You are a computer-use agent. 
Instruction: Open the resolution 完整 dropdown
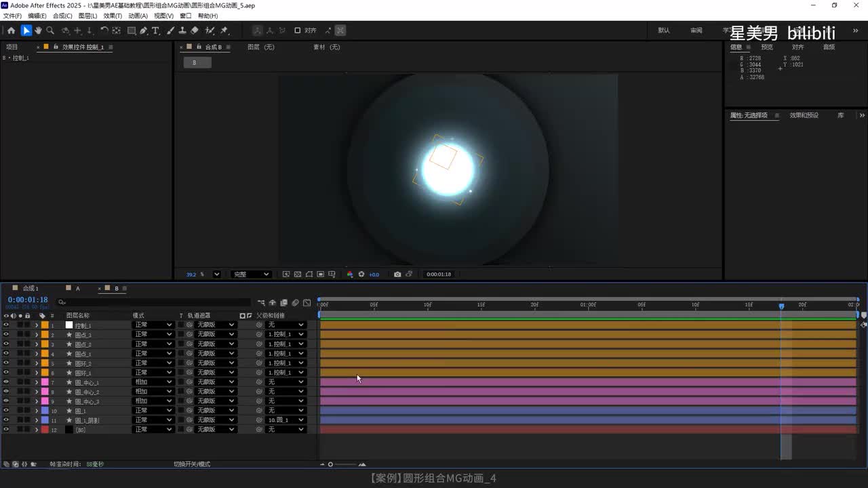[x=250, y=274]
